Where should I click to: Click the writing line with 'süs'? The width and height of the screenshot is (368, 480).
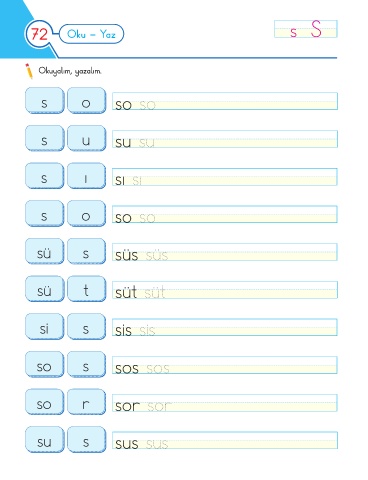click(x=225, y=252)
